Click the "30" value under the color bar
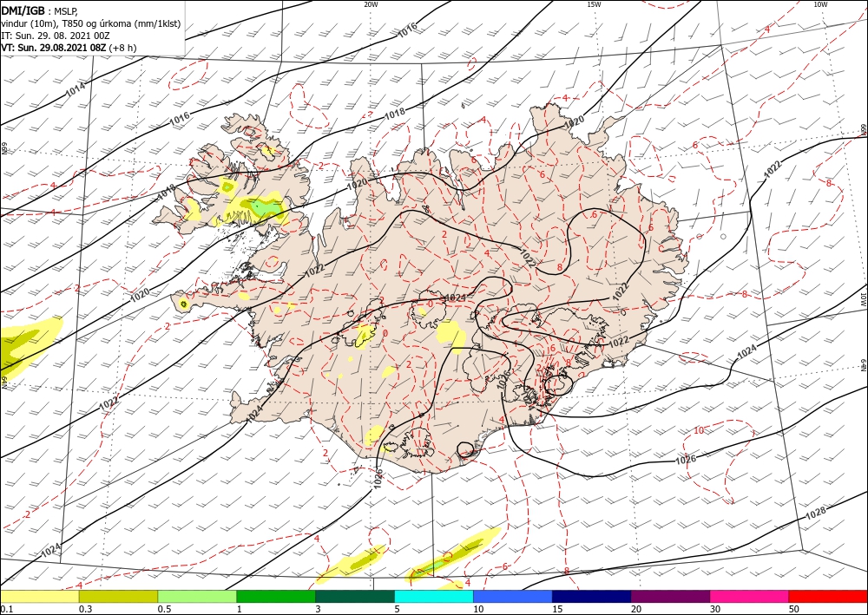868x615 pixels. point(715,609)
